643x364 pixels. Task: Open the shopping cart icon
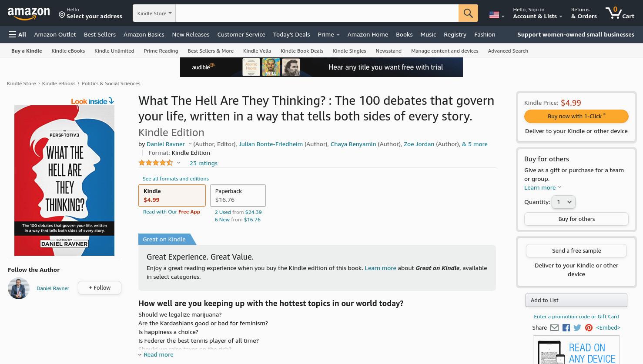[620, 13]
